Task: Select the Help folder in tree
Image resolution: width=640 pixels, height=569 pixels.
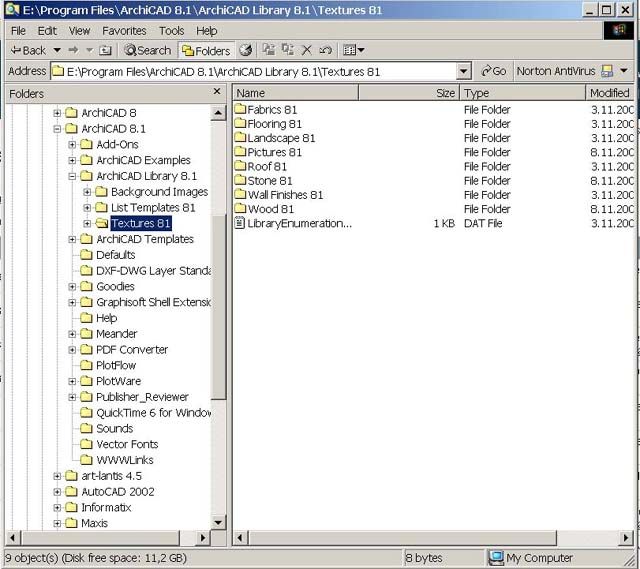Action: (107, 318)
